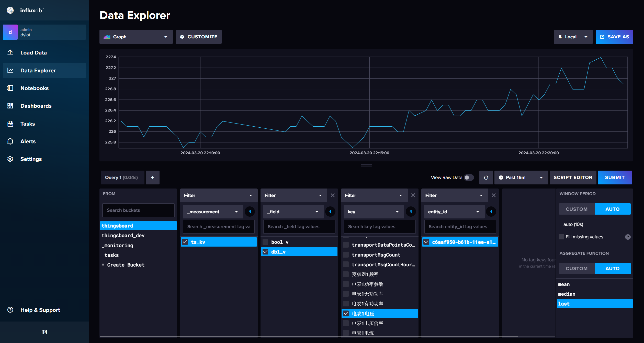This screenshot has height=343, width=644.
Task: Switch aggregate function to CUSTOM
Action: click(577, 269)
